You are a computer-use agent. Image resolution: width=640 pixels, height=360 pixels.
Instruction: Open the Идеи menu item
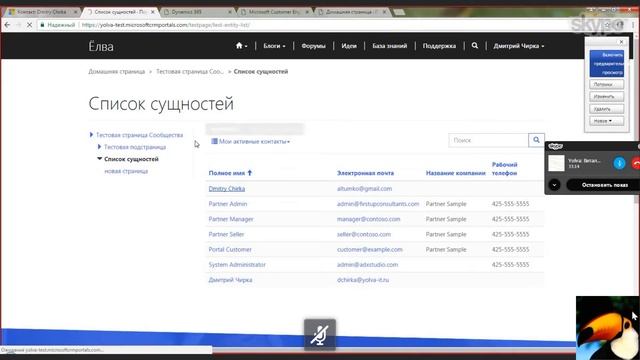349,46
